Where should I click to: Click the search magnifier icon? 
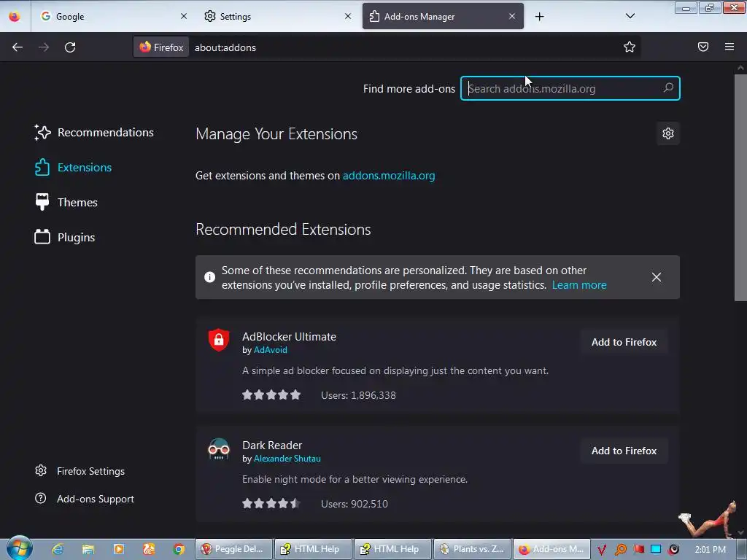[668, 88]
